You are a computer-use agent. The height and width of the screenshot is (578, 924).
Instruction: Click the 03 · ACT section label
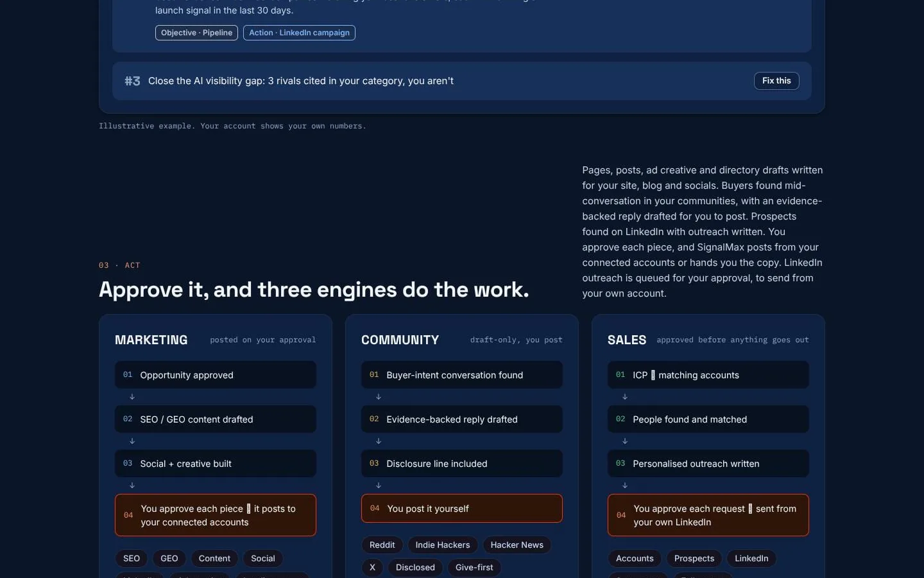click(119, 265)
